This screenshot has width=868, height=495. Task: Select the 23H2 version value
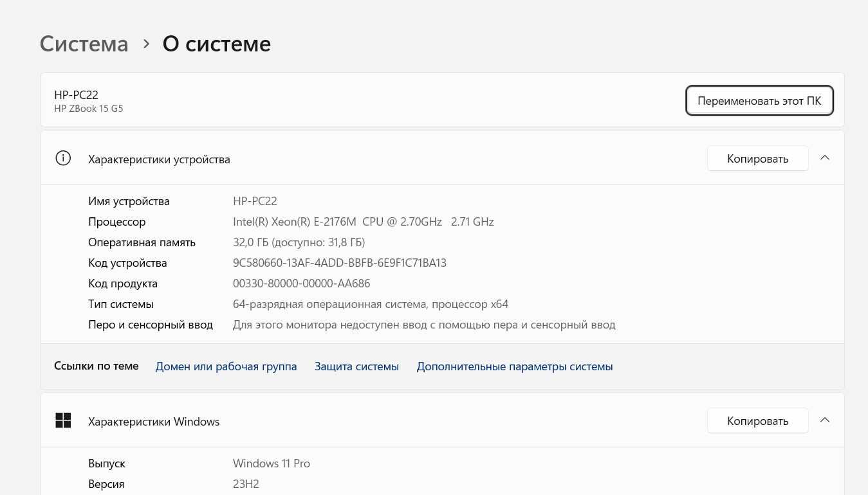[246, 484]
